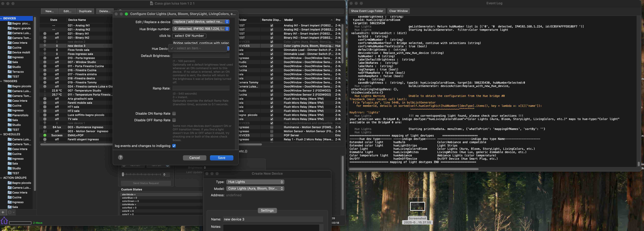Toggle Remote Display checkbox for Analog IN1 row
The height and width of the screenshot is (231, 644).
click(x=271, y=25)
